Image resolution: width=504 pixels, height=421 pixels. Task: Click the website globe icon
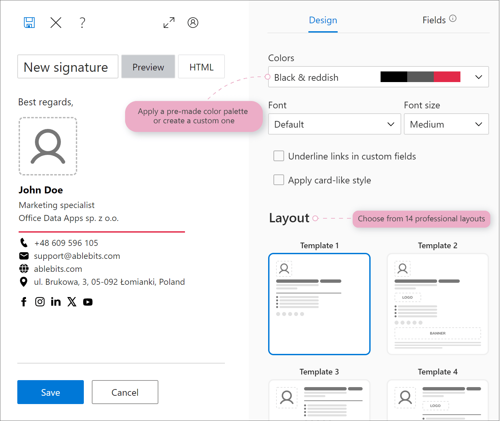pos(24,269)
